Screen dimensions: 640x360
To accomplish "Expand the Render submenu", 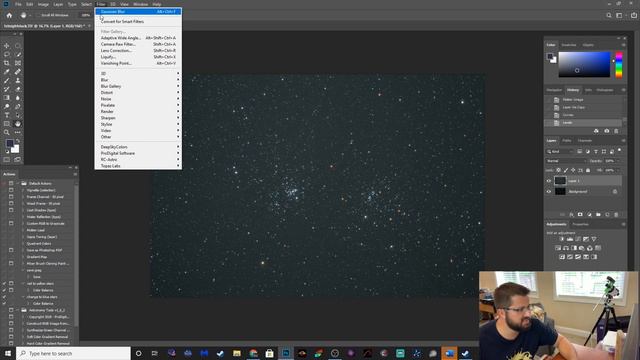I will (x=138, y=111).
